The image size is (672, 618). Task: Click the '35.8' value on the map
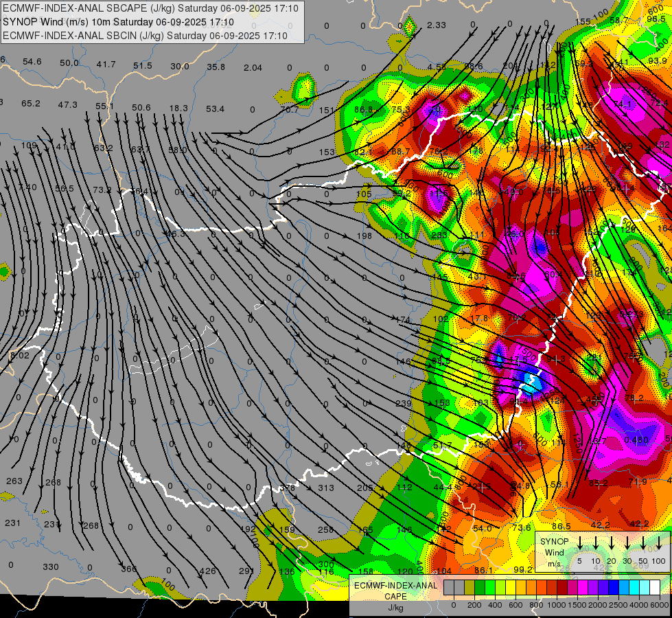216,67
